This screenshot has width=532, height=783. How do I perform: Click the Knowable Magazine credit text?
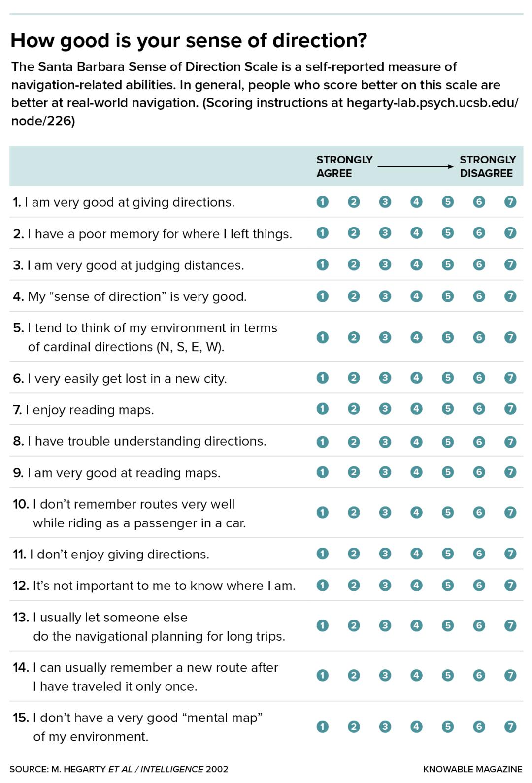472,769
